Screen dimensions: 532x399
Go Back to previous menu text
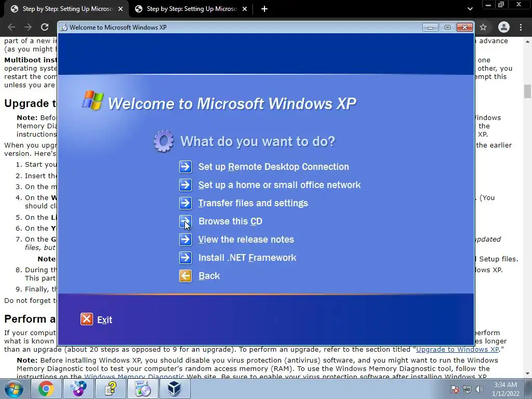[209, 276]
